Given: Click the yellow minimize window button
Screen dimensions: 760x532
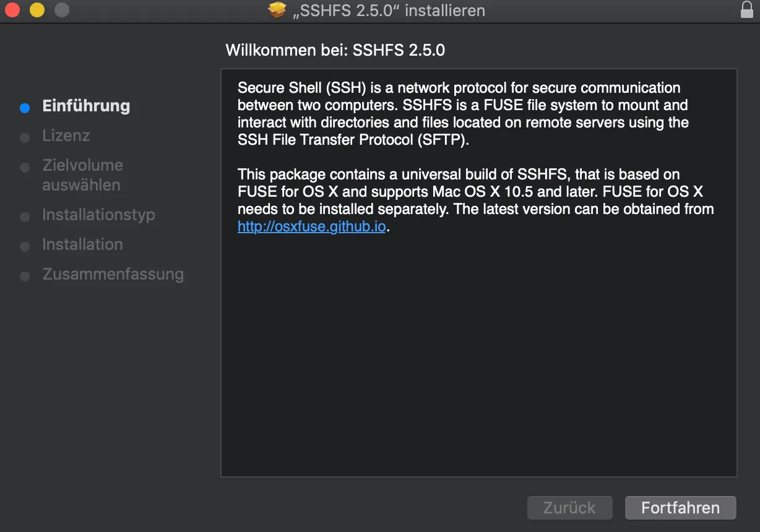Looking at the screenshot, I should [37, 11].
